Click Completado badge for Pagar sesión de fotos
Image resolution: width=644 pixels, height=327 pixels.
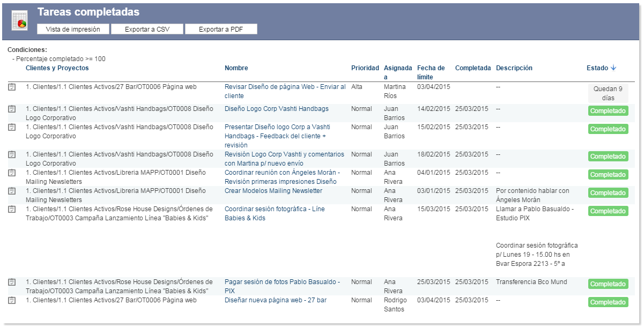[608, 284]
